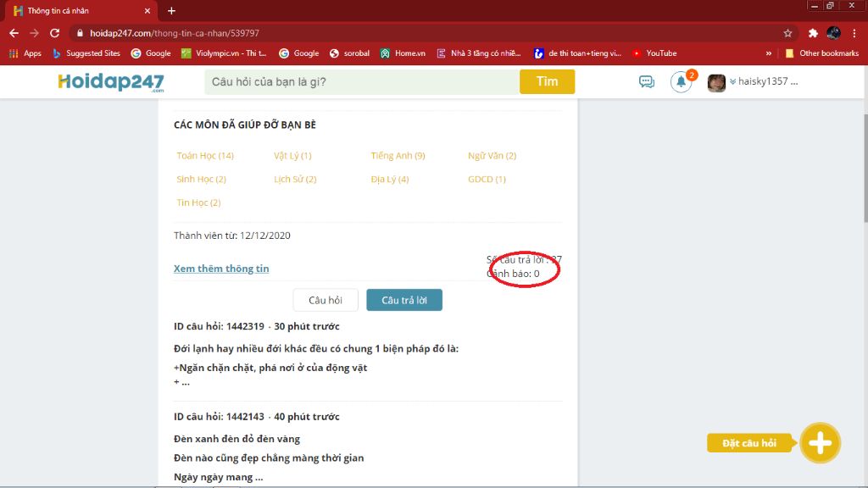Open the first Google bookmark

(x=151, y=53)
